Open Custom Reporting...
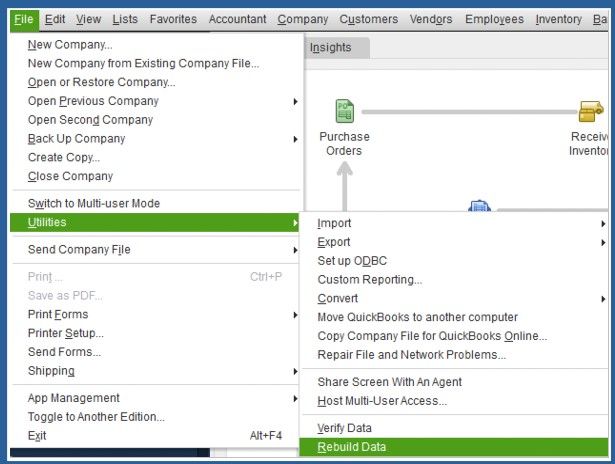 click(x=454, y=280)
